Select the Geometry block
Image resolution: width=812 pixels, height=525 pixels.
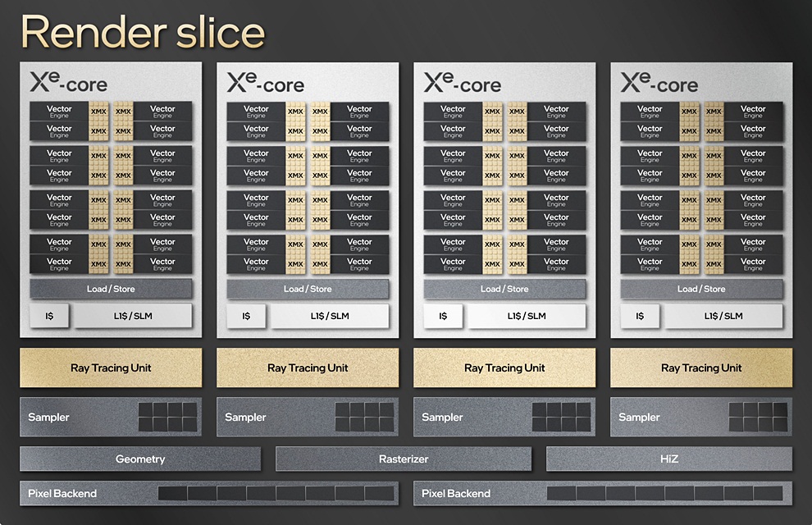140,459
